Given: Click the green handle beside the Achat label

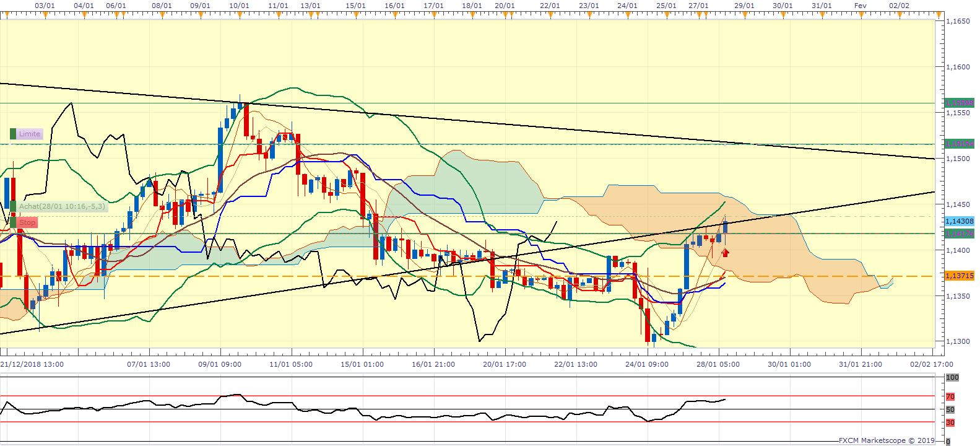Looking at the screenshot, I should (13, 206).
